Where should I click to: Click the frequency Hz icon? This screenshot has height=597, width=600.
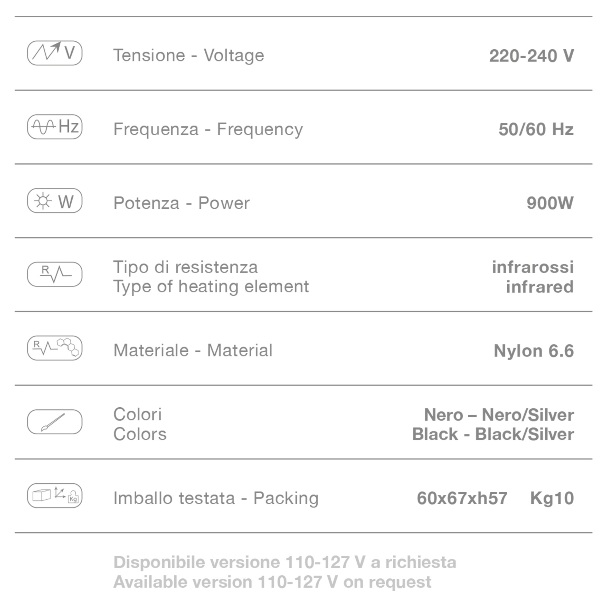click(54, 127)
